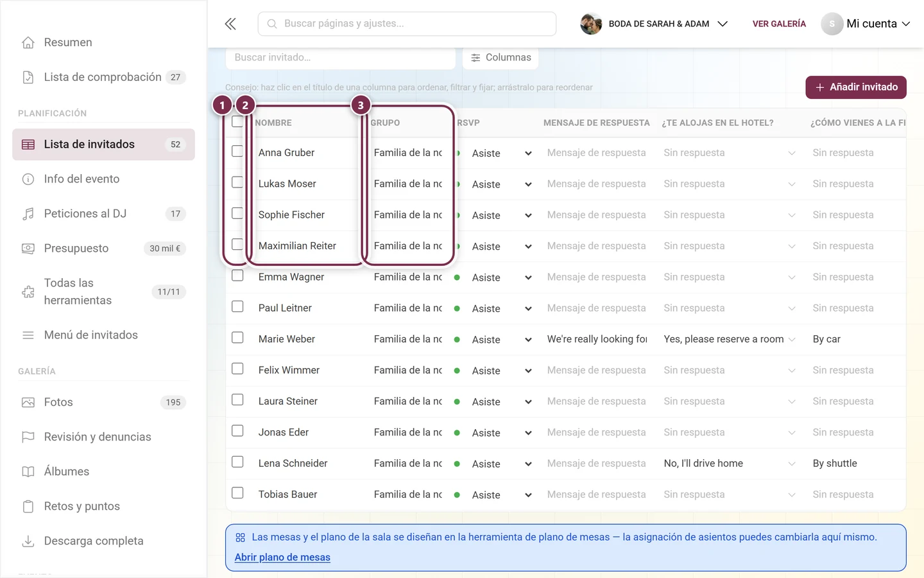
Task: Check the box for Felix Wimmer
Action: click(x=237, y=369)
